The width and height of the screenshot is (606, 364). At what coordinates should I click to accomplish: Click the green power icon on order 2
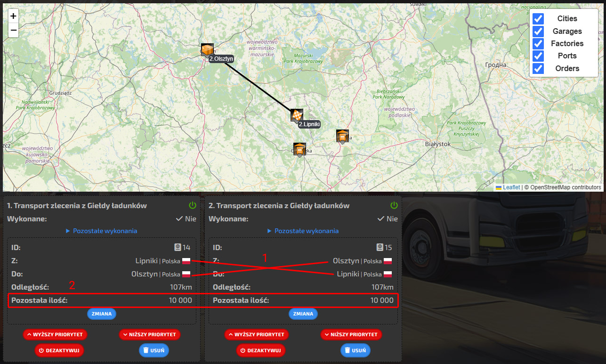pyautogui.click(x=394, y=205)
